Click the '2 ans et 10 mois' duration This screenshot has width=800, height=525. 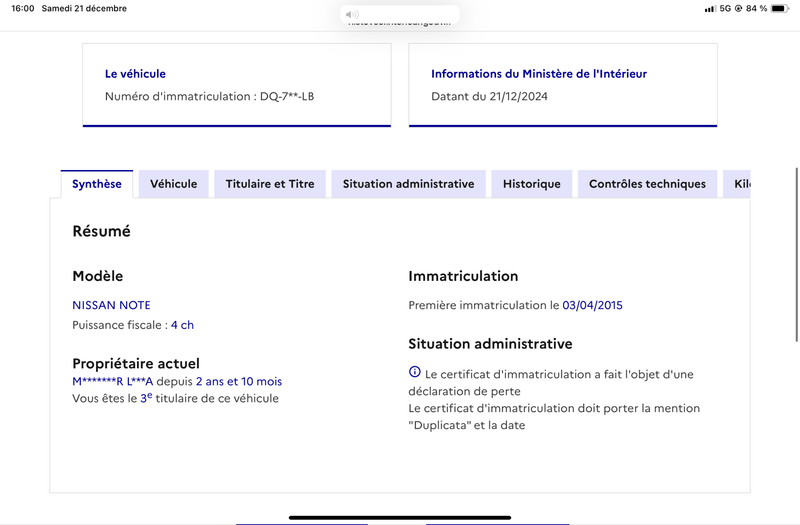(x=239, y=382)
